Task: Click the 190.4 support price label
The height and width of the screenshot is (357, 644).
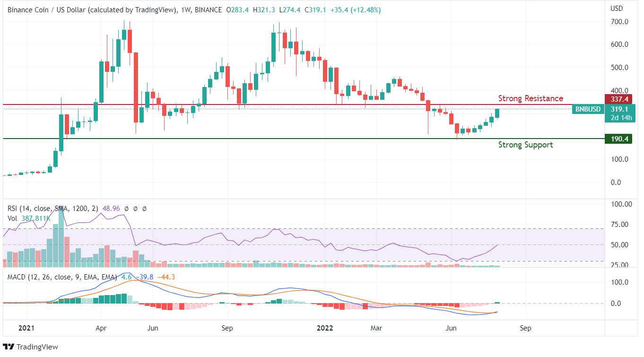Action: (x=618, y=139)
